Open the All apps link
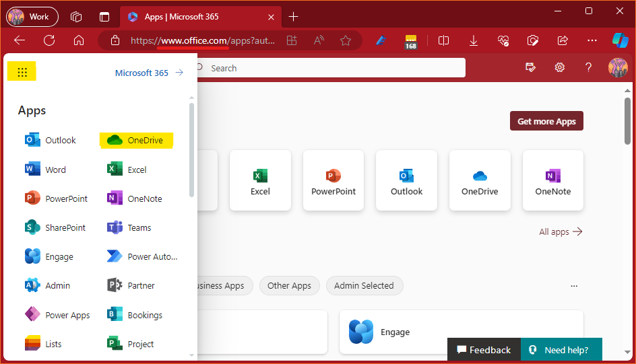The image size is (636, 364). 561,231
